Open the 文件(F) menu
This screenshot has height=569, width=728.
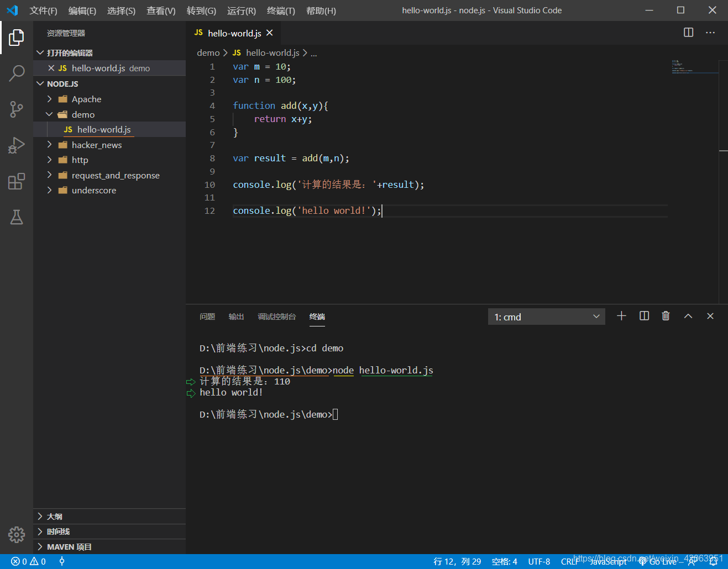tap(43, 10)
